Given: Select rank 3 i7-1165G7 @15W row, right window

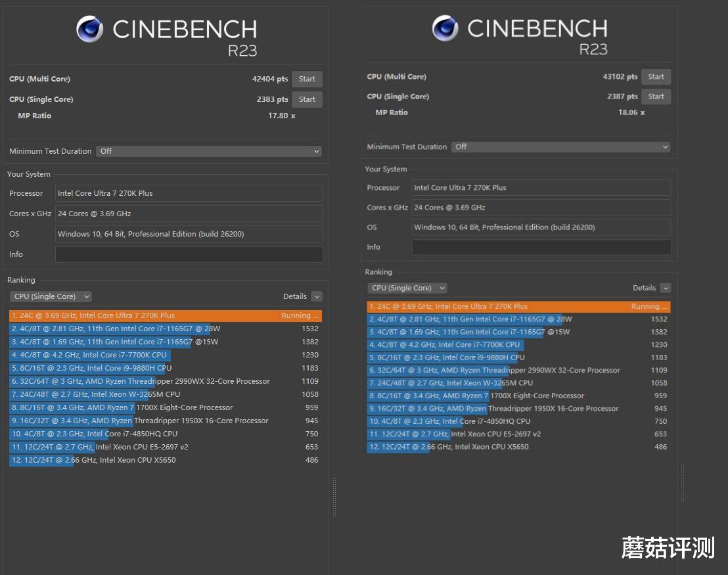Looking at the screenshot, I should 518,332.
